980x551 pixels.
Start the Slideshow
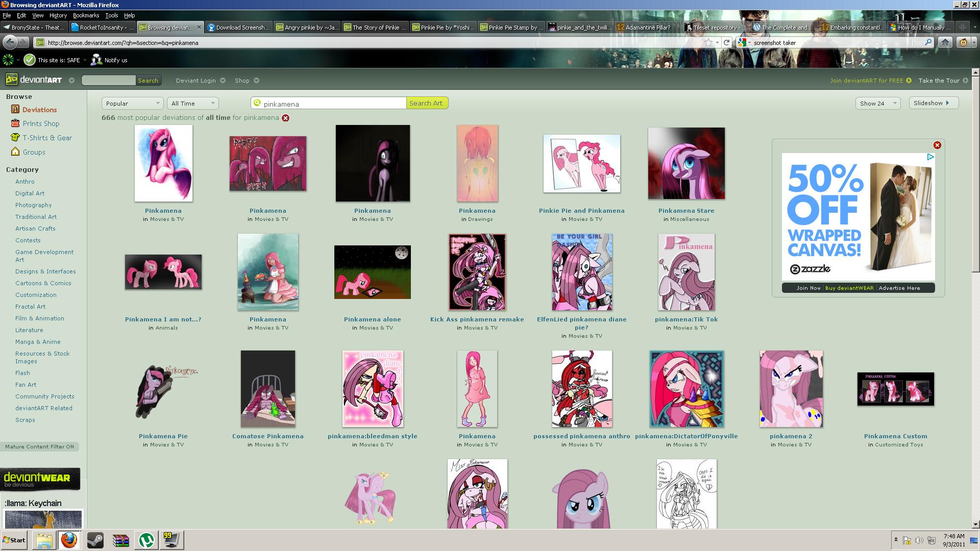933,103
